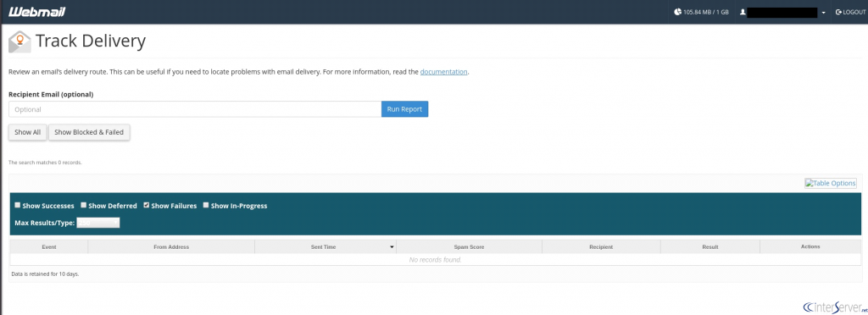
Task: Click the Track Delivery envelope icon
Action: click(20, 41)
